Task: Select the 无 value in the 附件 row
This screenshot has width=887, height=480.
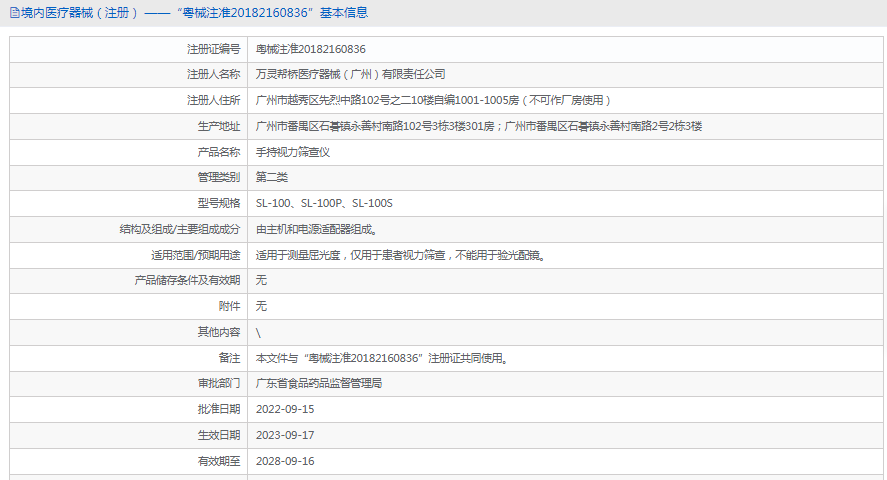Action: (x=261, y=306)
